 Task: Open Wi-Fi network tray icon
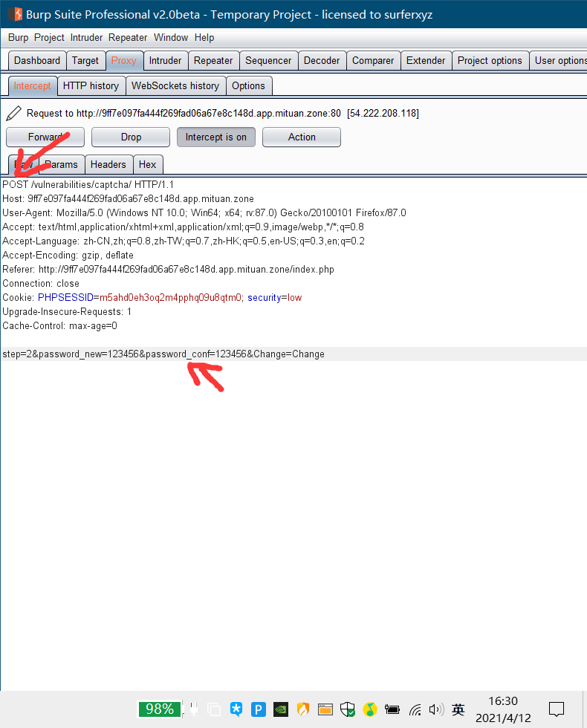pyautogui.click(x=415, y=709)
